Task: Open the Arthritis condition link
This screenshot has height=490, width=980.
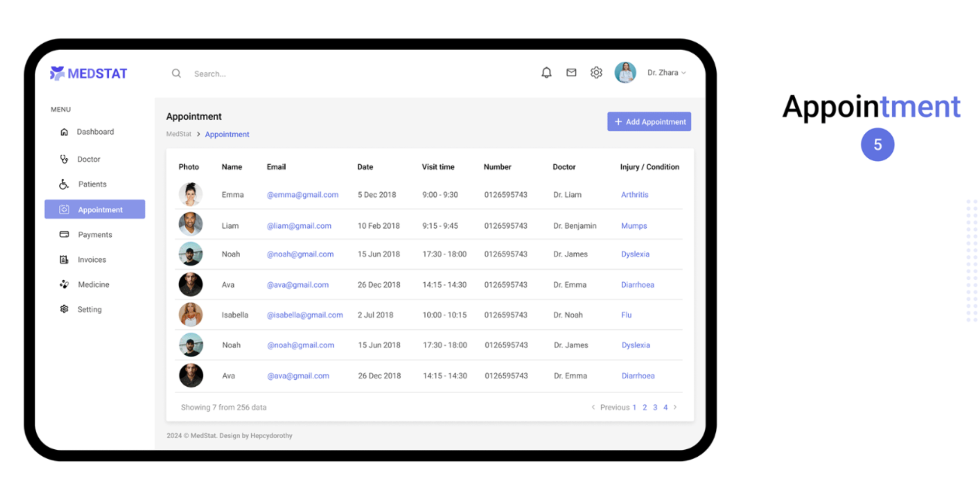Action: [635, 195]
